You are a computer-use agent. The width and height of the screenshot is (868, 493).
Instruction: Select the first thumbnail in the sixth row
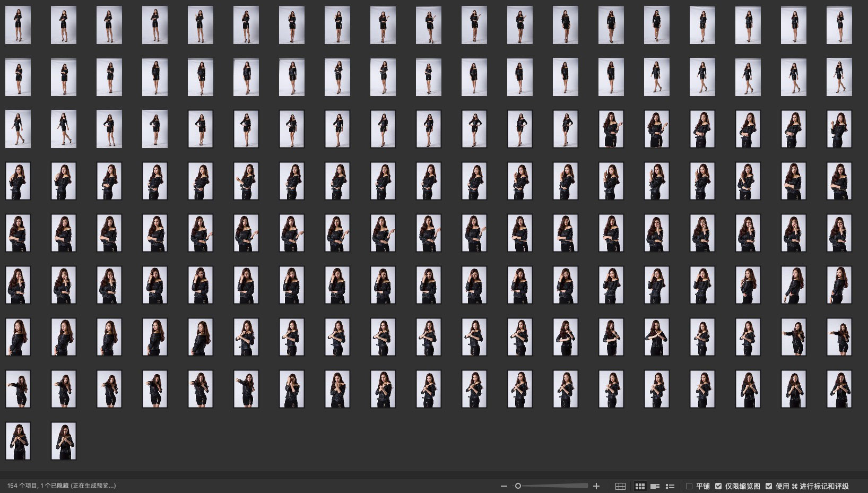pyautogui.click(x=18, y=285)
